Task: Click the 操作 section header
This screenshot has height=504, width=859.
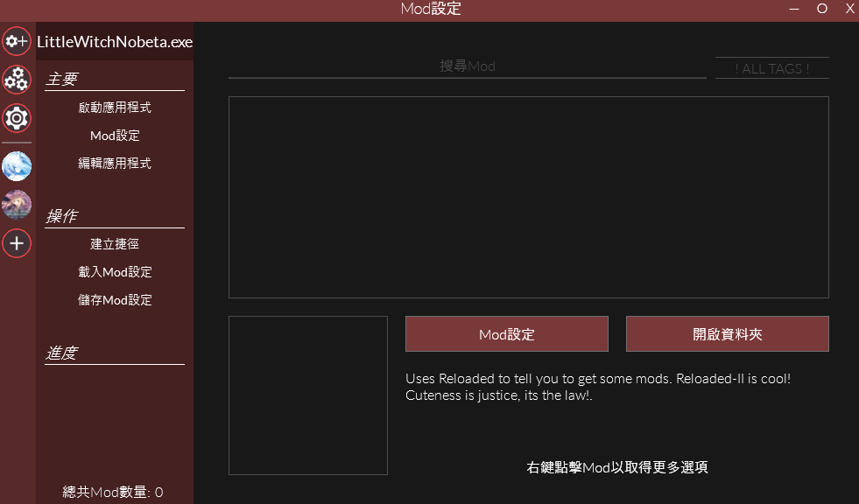Action: pyautogui.click(x=62, y=216)
